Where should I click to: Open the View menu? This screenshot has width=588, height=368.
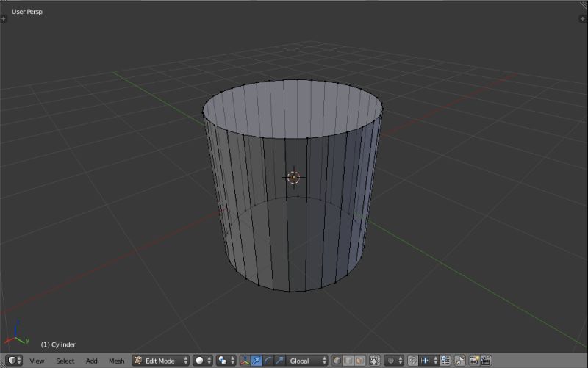37,361
